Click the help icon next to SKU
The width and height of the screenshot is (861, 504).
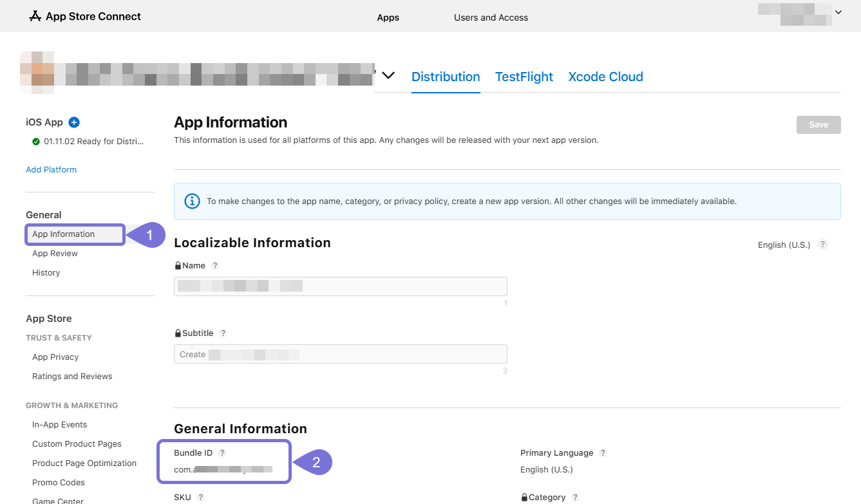(201, 498)
